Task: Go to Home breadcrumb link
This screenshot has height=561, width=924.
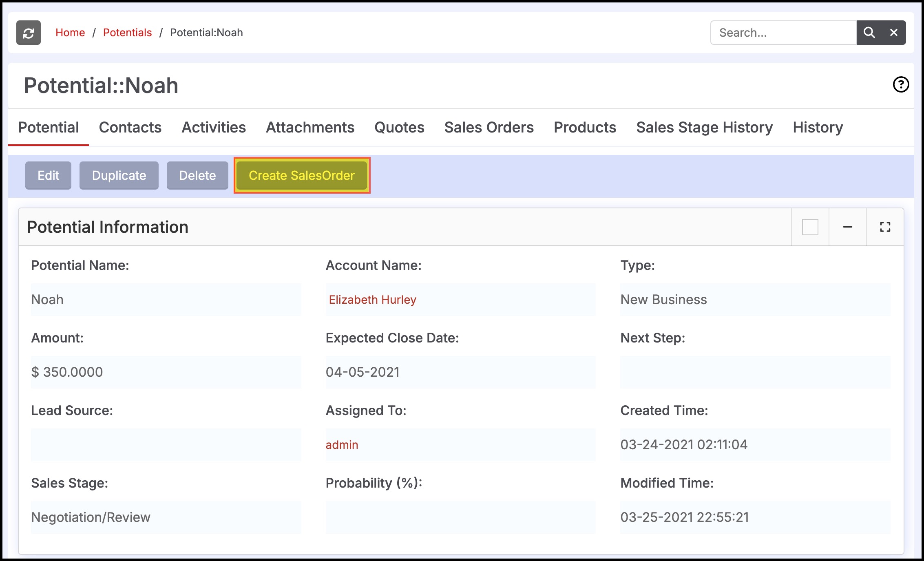Action: tap(70, 33)
